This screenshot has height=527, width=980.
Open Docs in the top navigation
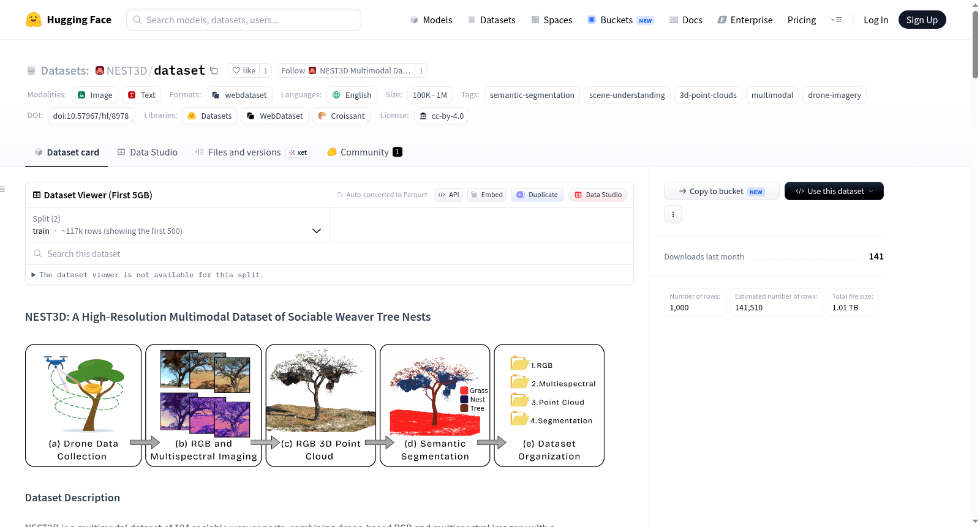point(686,20)
